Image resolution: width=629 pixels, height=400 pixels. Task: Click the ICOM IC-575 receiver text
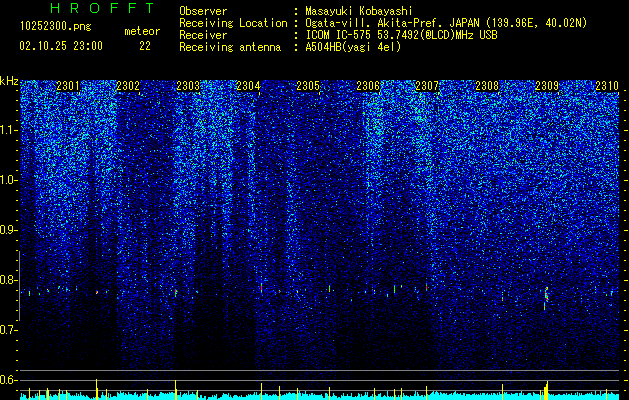tap(401, 35)
